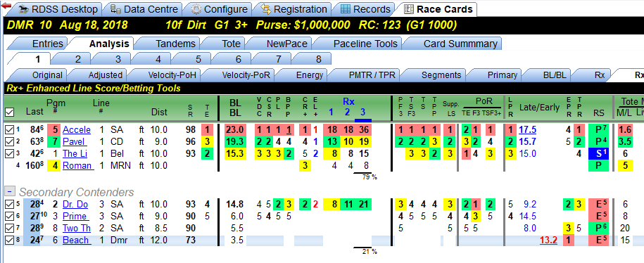Click the RS column header
Viewport: 644px width, 263px height.
point(598,112)
